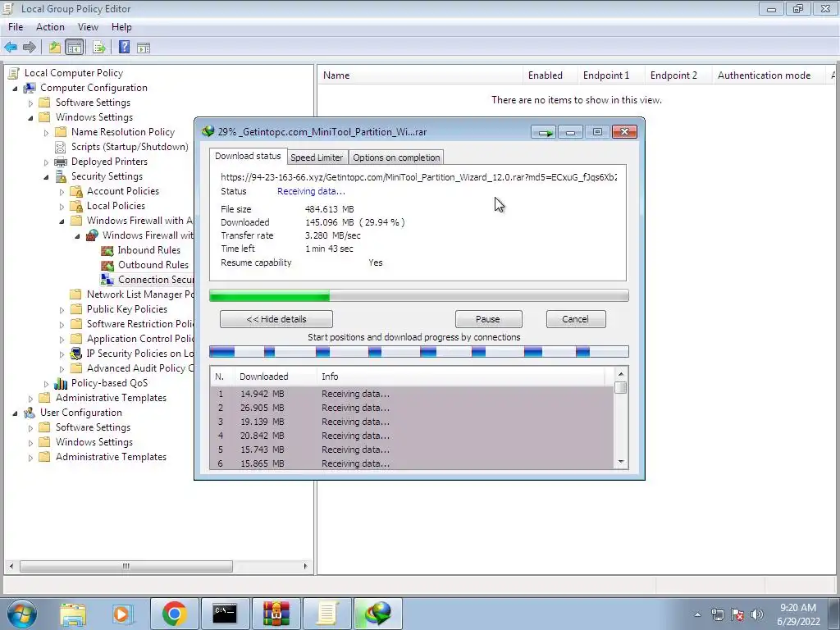Click the taskbar clock showing 9:20 AM
The image size is (840, 630).
(798, 614)
